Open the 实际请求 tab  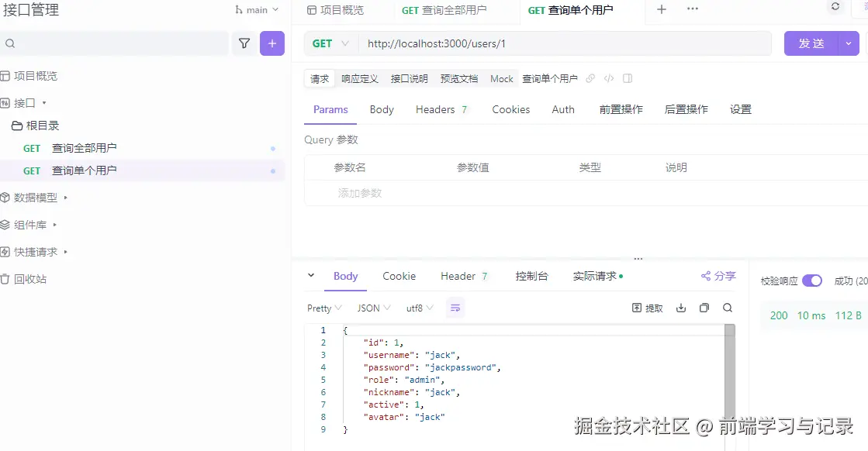(597, 276)
